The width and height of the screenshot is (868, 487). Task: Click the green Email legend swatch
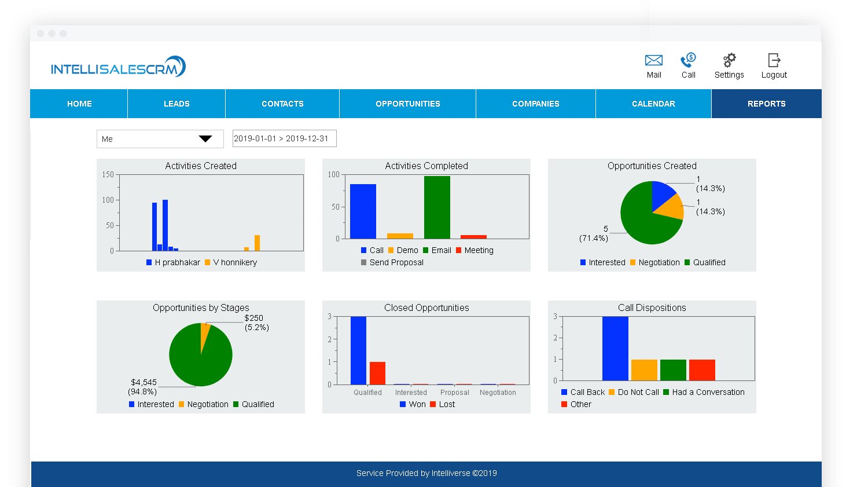tap(426, 250)
